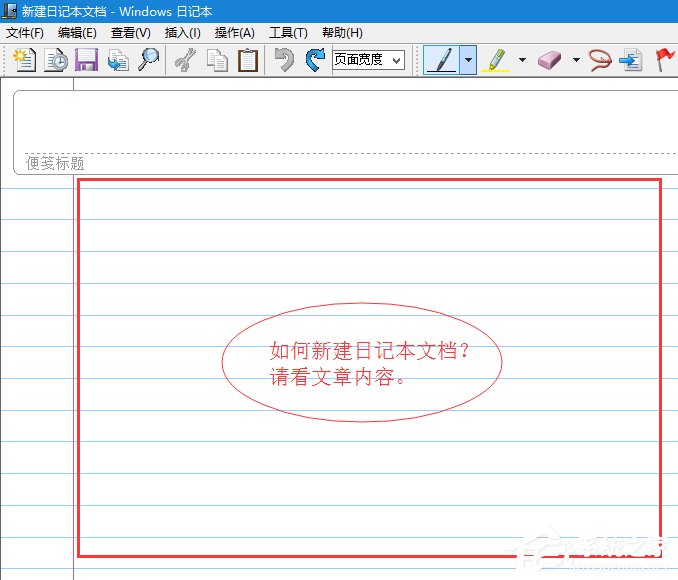Click the Paste clipboard icon
The width and height of the screenshot is (678, 580).
[247, 60]
